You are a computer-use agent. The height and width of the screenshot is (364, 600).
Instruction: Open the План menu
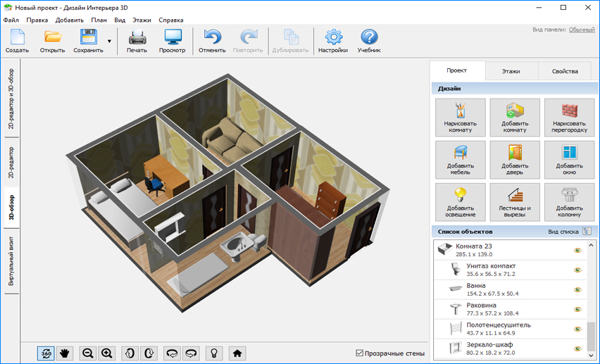[99, 20]
